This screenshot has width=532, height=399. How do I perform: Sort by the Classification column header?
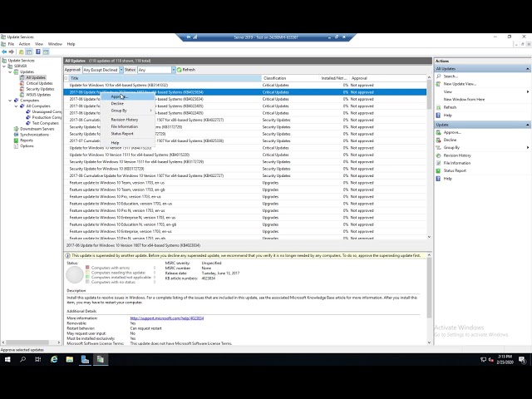click(x=290, y=78)
